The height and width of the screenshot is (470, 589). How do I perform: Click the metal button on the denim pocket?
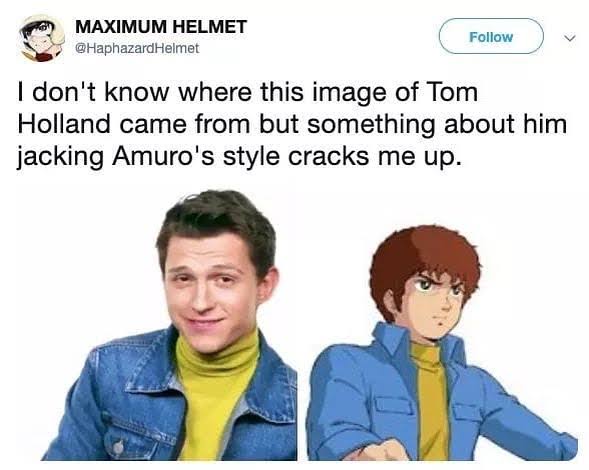pos(118,447)
